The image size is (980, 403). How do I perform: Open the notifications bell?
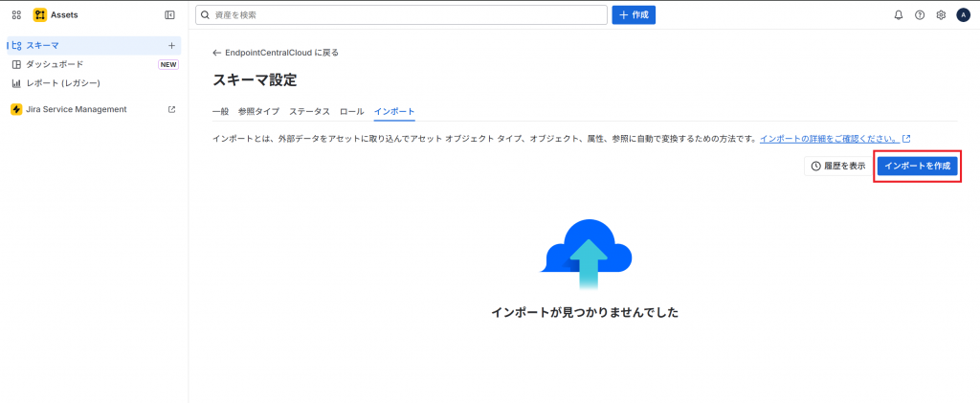(899, 15)
